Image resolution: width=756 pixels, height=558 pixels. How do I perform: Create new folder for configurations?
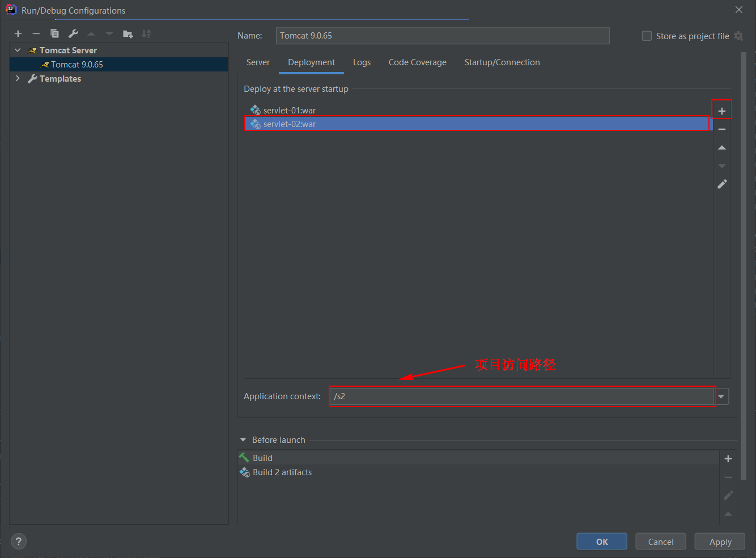[128, 34]
